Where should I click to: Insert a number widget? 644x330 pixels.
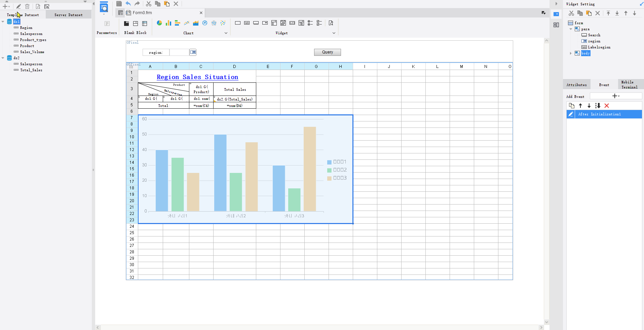[x=293, y=23]
